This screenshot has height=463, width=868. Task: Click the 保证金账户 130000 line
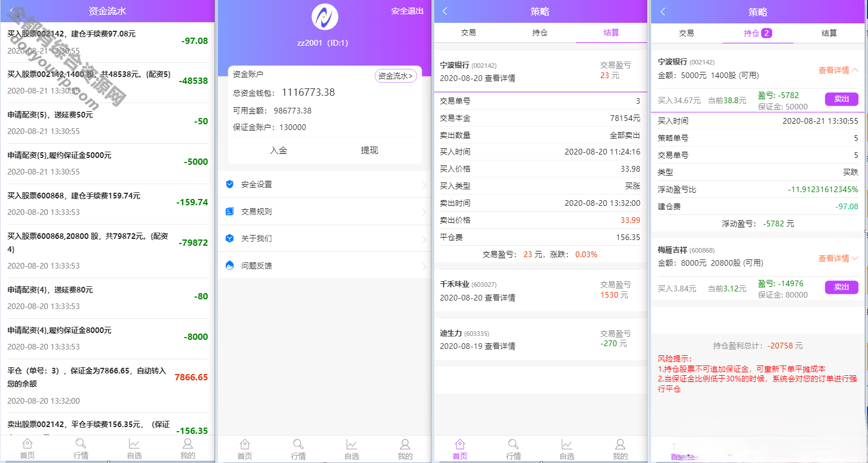pos(269,127)
